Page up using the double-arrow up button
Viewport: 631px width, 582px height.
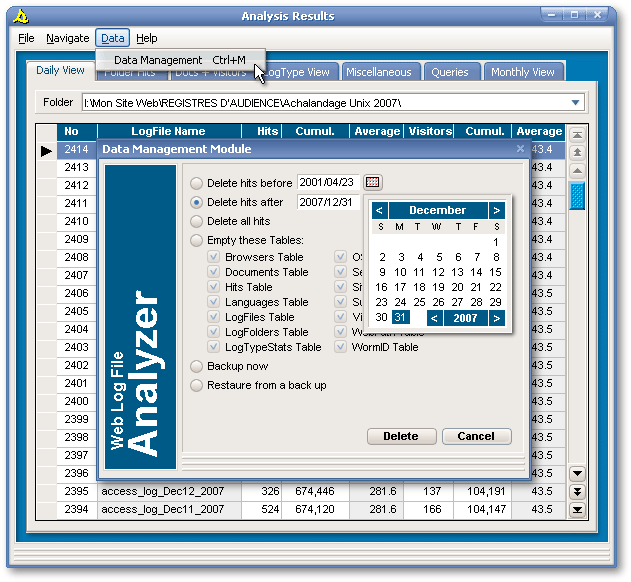click(x=577, y=152)
